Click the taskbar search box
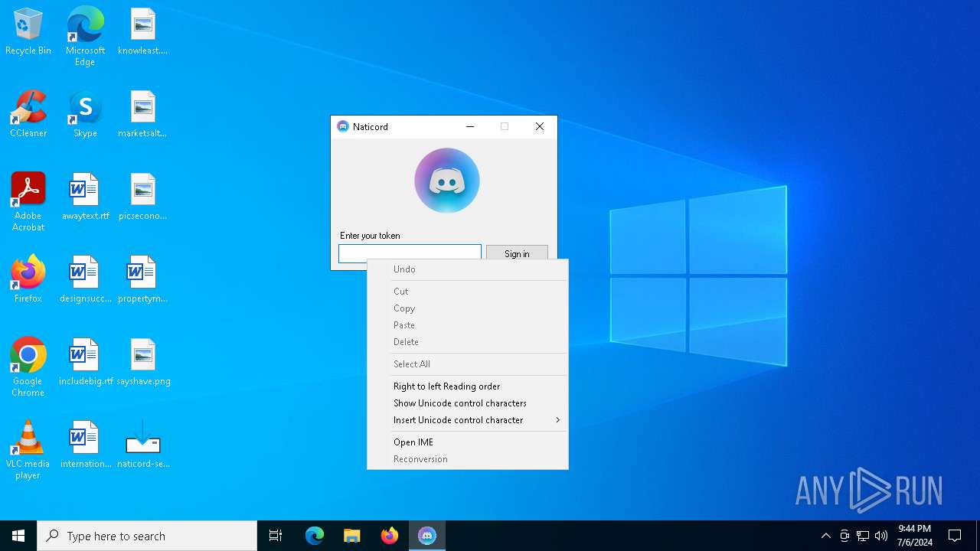 tap(147, 536)
